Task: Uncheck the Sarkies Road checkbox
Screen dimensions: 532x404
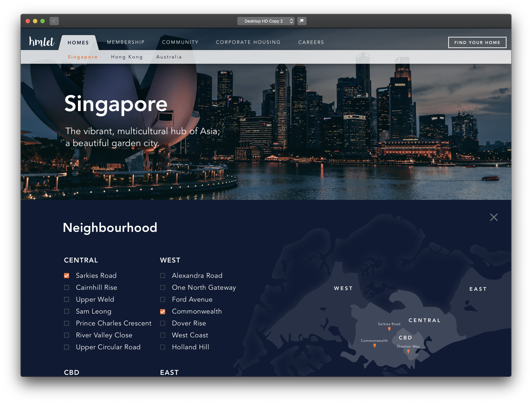Action: 66,275
